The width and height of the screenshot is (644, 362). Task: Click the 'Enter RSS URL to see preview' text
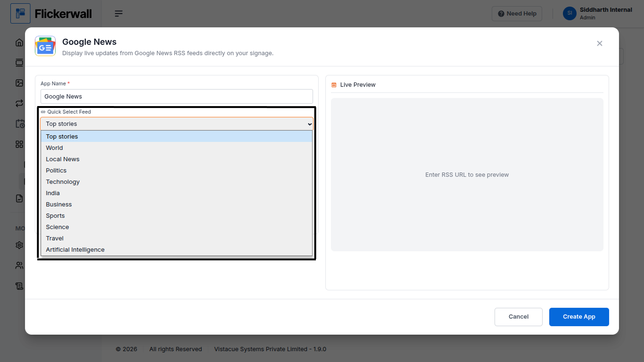tap(467, 174)
